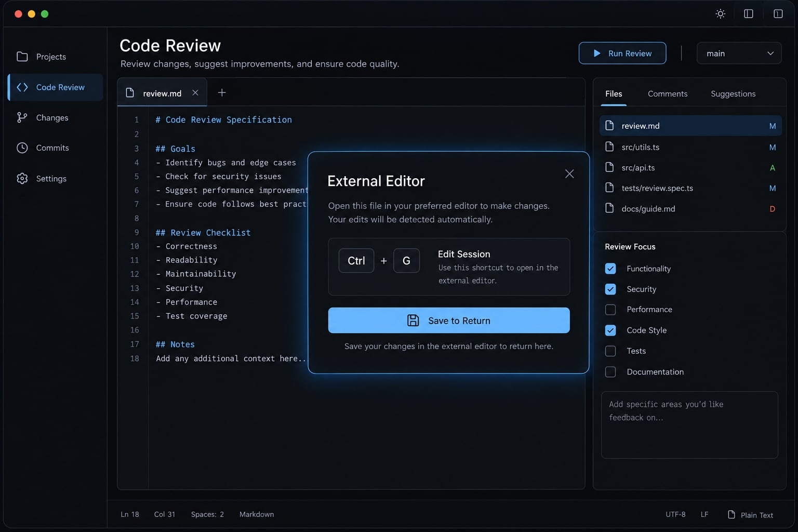Screen dimensions: 798x532
Task: Uncheck the Code Style review focus
Action: coord(610,330)
